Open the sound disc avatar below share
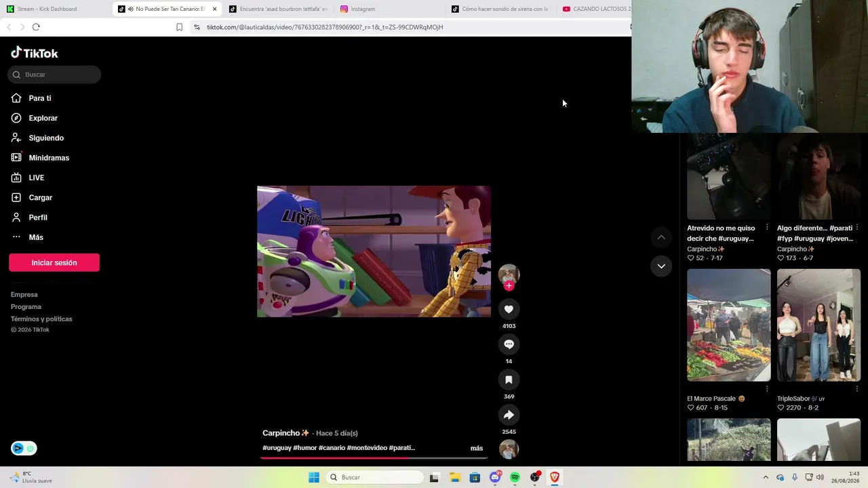Screen dimensions: 868x488 coord(509,449)
